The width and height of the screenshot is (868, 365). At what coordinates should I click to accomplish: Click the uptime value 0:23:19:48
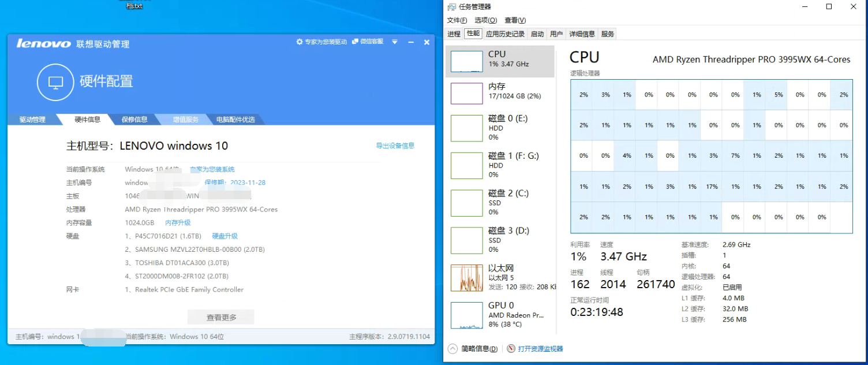597,312
